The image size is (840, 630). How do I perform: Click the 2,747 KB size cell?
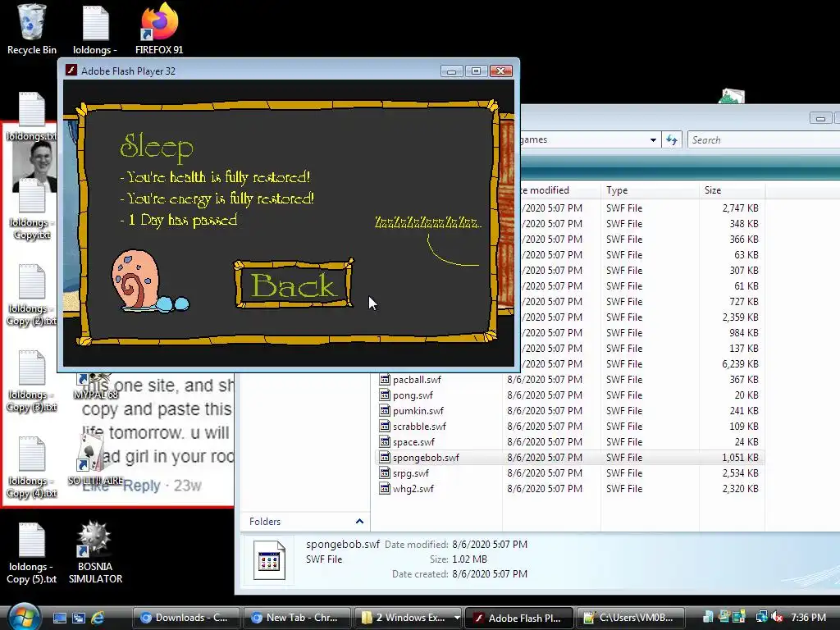click(x=740, y=208)
